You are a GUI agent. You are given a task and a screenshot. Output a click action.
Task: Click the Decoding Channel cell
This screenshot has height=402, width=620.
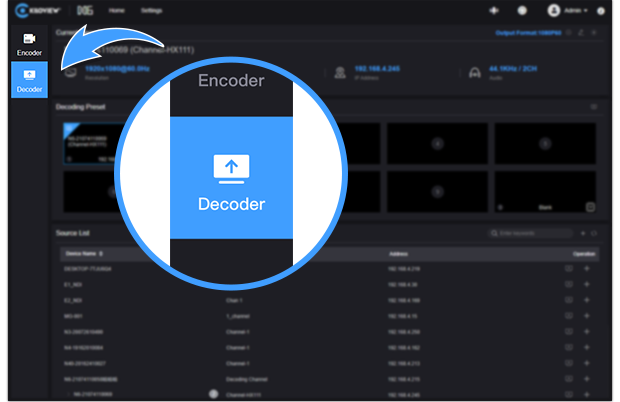(247, 379)
